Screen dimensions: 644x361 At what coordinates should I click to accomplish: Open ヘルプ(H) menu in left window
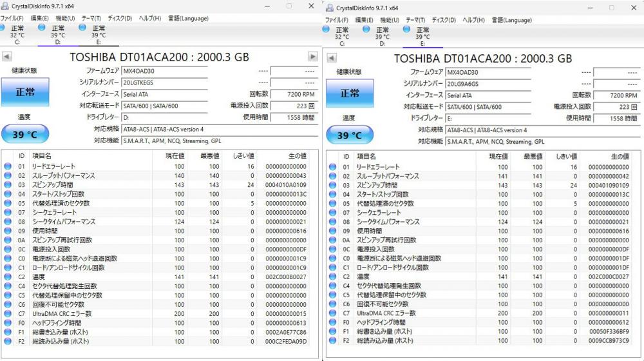(150, 19)
